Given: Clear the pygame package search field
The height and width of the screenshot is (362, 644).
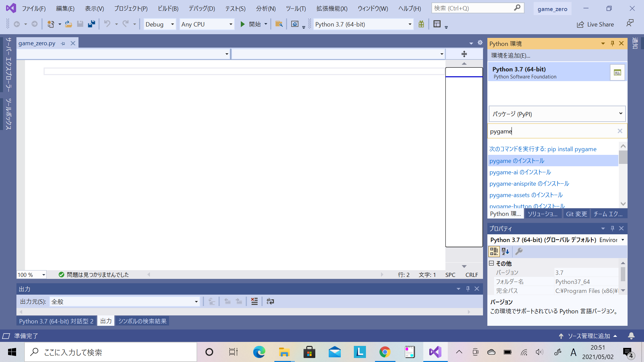Looking at the screenshot, I should 620,131.
